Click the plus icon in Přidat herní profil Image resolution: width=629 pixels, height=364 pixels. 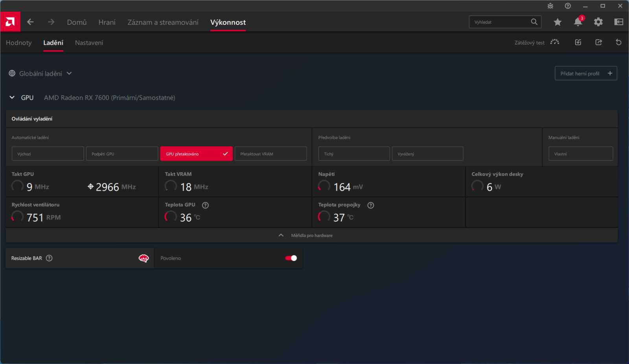[x=610, y=73]
